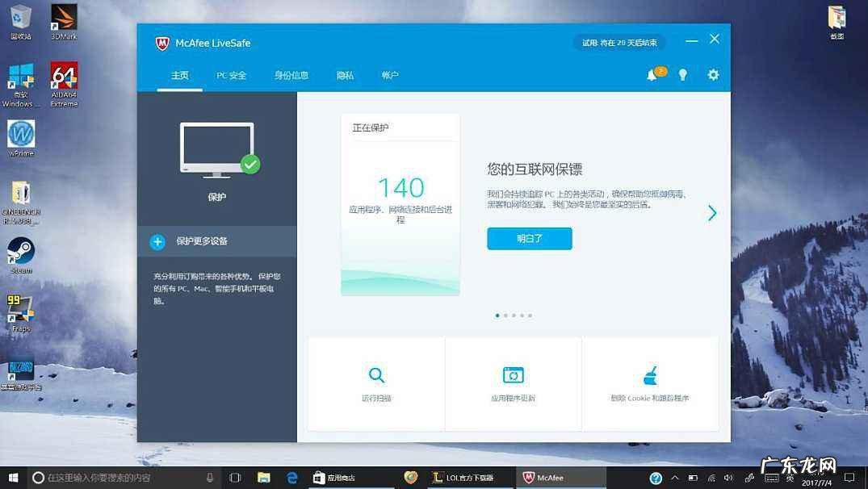Screen dimensions: 868x489
Task: Start 运行扫描 using the magnifier icon
Action: point(376,375)
